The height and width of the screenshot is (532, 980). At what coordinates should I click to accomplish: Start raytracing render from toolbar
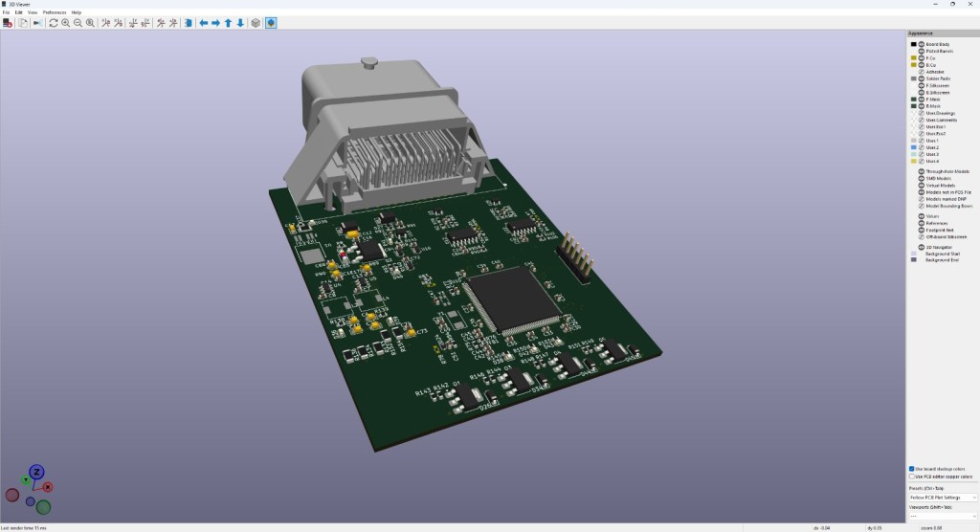[38, 23]
